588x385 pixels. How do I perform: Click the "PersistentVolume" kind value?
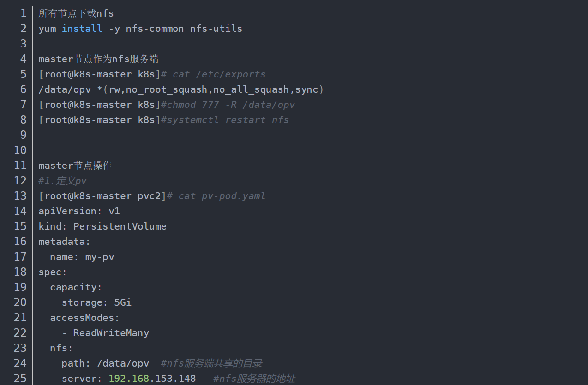click(120, 226)
